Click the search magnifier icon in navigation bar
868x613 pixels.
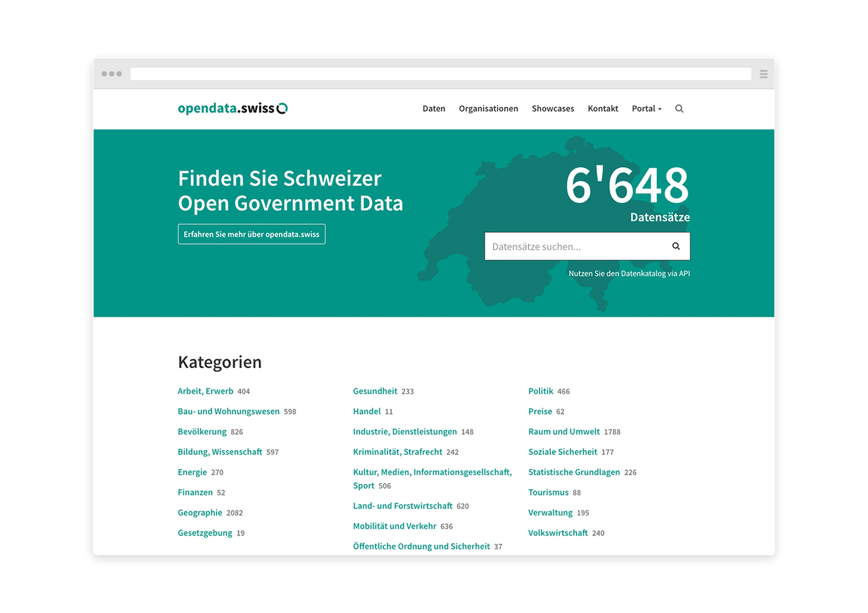pyautogui.click(x=679, y=109)
